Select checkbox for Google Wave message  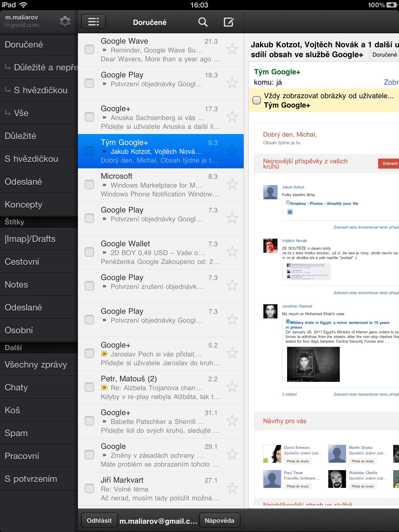coord(89,49)
